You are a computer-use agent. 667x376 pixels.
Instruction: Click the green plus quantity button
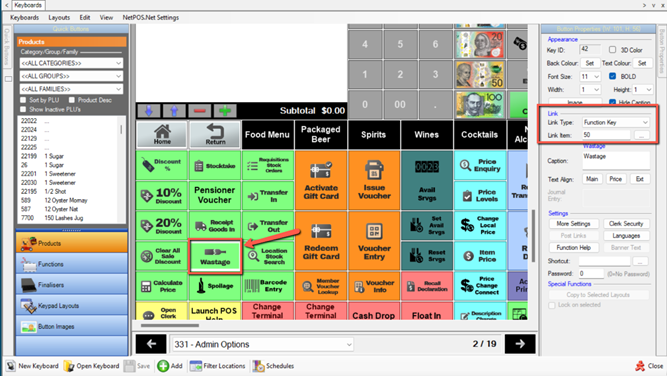pyautogui.click(x=225, y=111)
